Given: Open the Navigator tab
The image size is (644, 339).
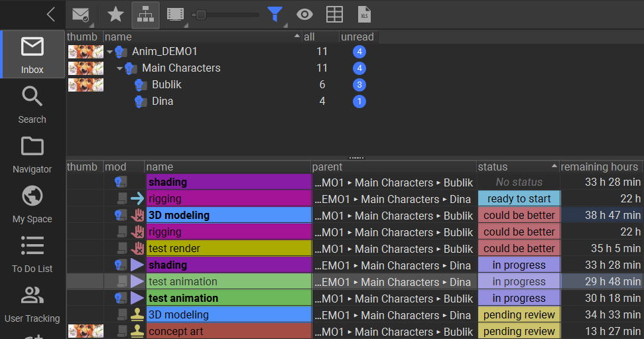Looking at the screenshot, I should click(32, 155).
